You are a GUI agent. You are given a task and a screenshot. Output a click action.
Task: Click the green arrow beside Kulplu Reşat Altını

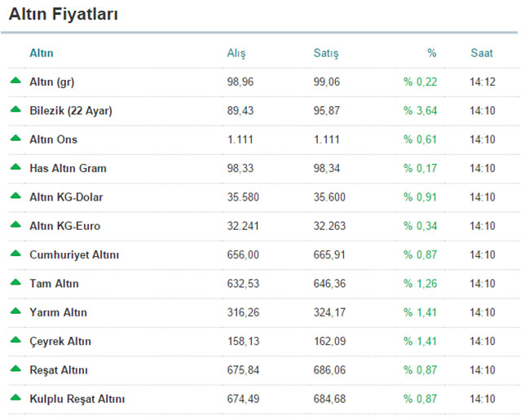(15, 398)
